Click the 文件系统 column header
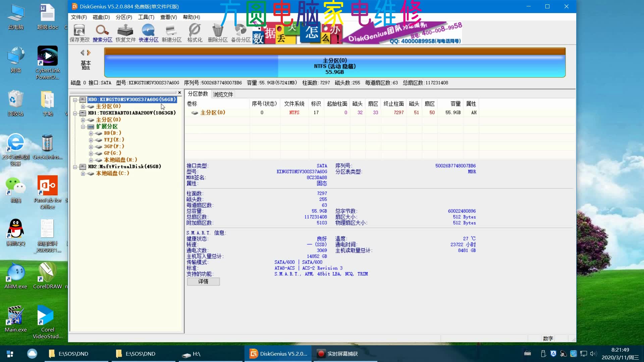Screen dimensions: 644x362 294,104
